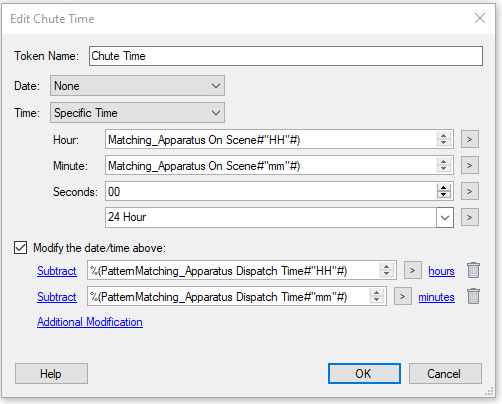Change the hours unit link

point(441,271)
